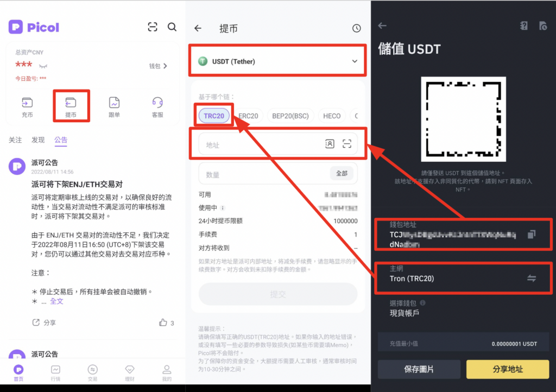Focus the 数量 amount input field
The image size is (556, 392).
click(277, 174)
